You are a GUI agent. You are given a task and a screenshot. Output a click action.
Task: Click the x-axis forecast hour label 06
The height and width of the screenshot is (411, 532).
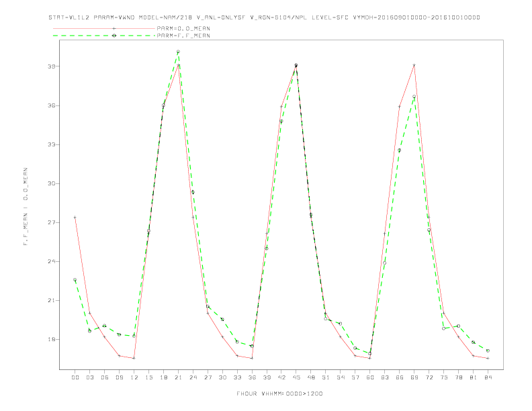(x=105, y=377)
